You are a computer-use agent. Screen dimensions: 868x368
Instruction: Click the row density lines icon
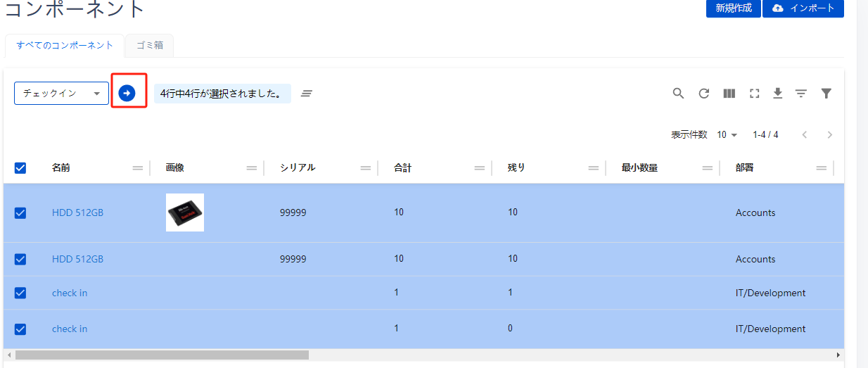pos(800,93)
